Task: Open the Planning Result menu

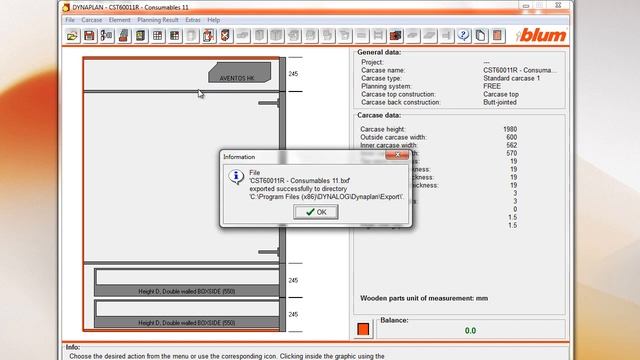Action: pyautogui.click(x=158, y=20)
